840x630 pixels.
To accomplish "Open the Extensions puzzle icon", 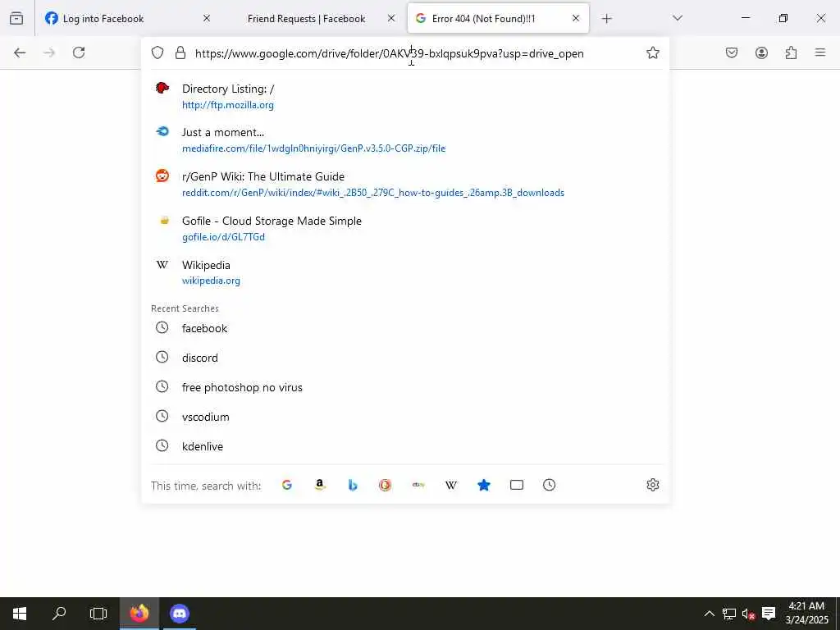I will [791, 52].
